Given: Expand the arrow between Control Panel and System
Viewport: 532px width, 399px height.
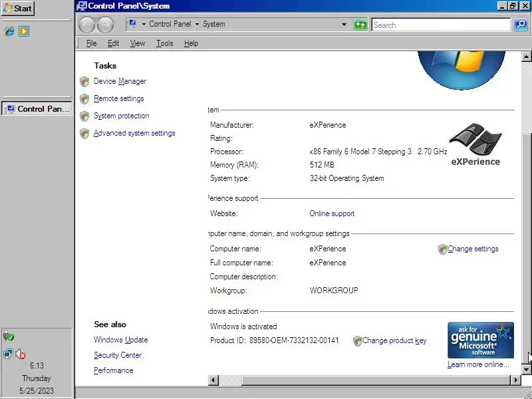Looking at the screenshot, I should coord(197,24).
